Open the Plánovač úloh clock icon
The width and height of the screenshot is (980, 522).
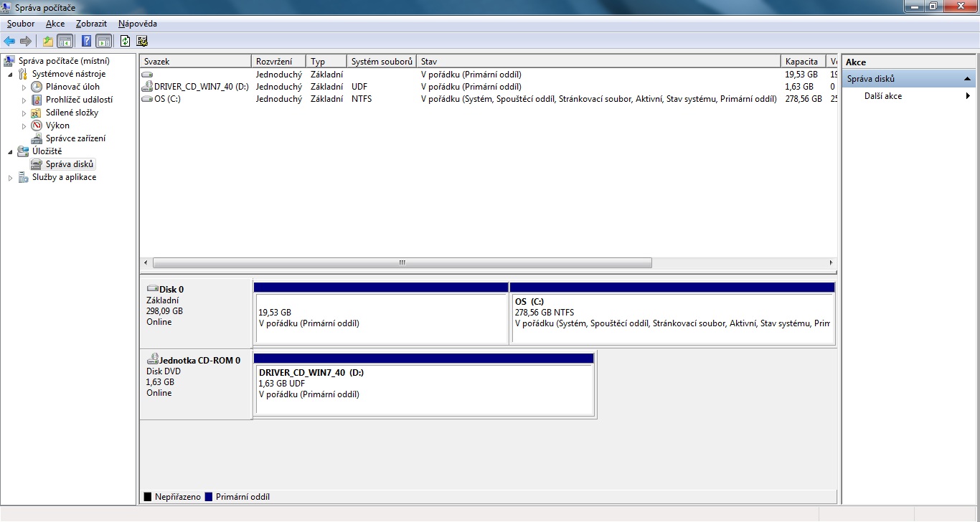pos(37,87)
